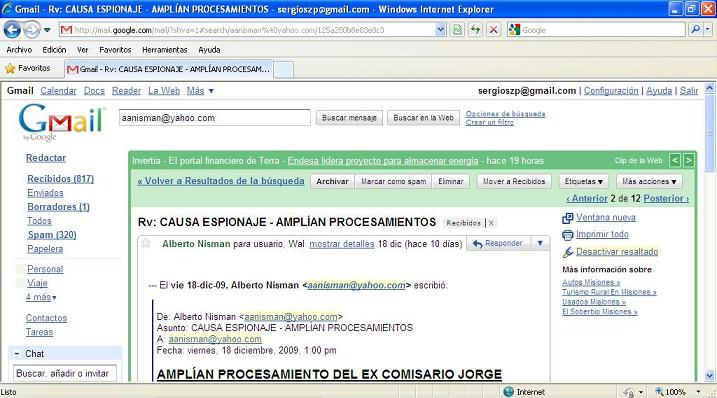
Task: Open the Reader link
Action: (x=126, y=91)
